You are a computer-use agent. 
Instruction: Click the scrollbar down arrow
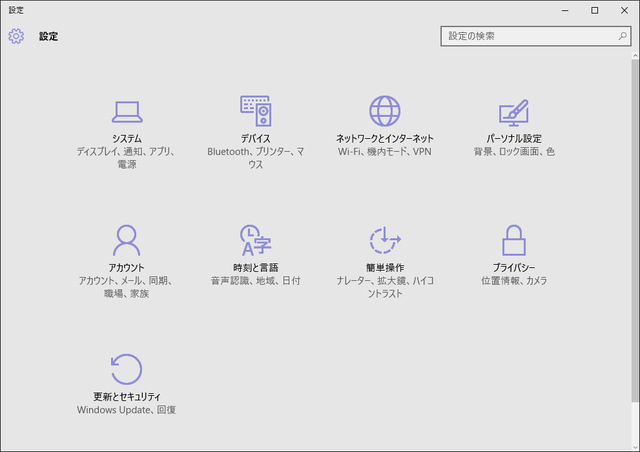(635, 447)
